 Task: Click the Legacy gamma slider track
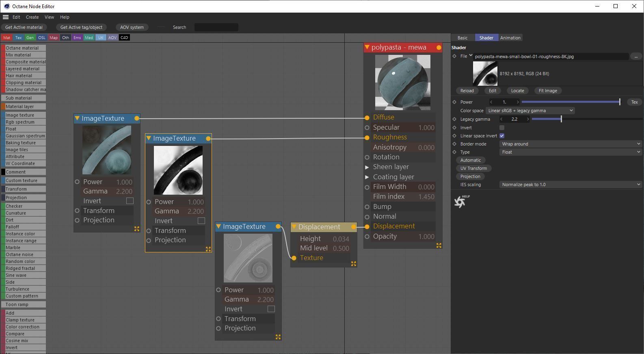[587, 119]
